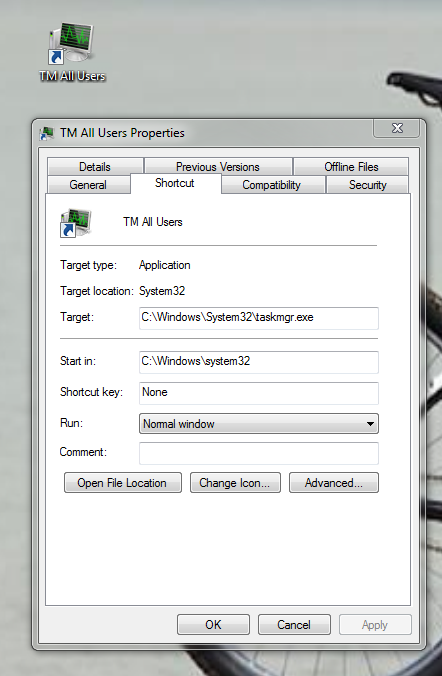
Task: Click the Target field with taskmgr.exe path
Action: (259, 318)
